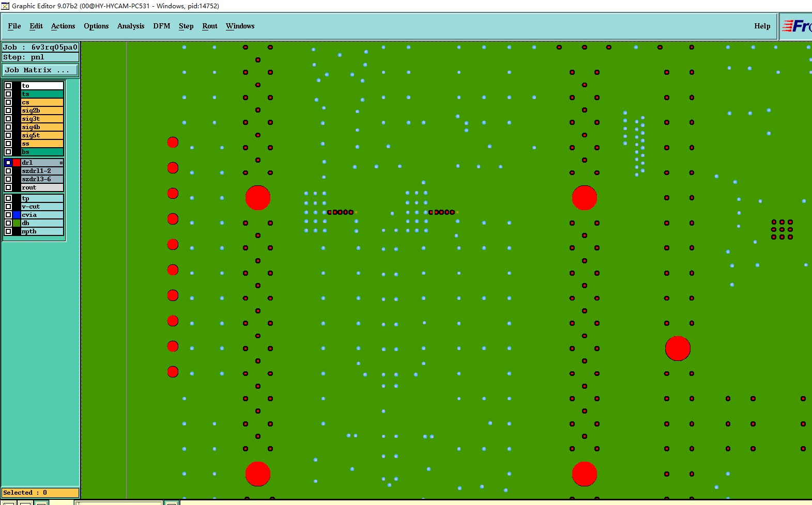Click the 'Job : 6v3rq05pa0' field
This screenshot has height=505, width=812.
pyautogui.click(x=40, y=47)
